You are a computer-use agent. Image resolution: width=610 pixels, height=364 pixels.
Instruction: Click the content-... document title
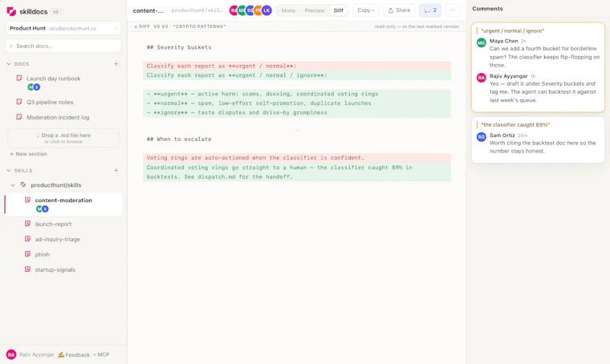[x=148, y=10]
